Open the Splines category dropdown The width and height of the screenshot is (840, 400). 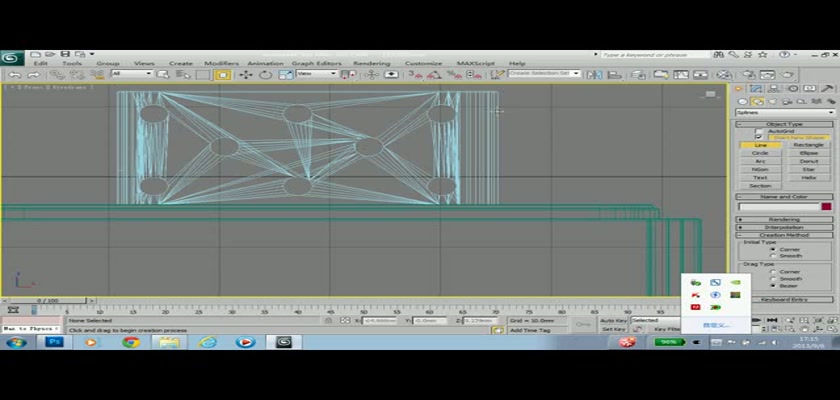785,112
